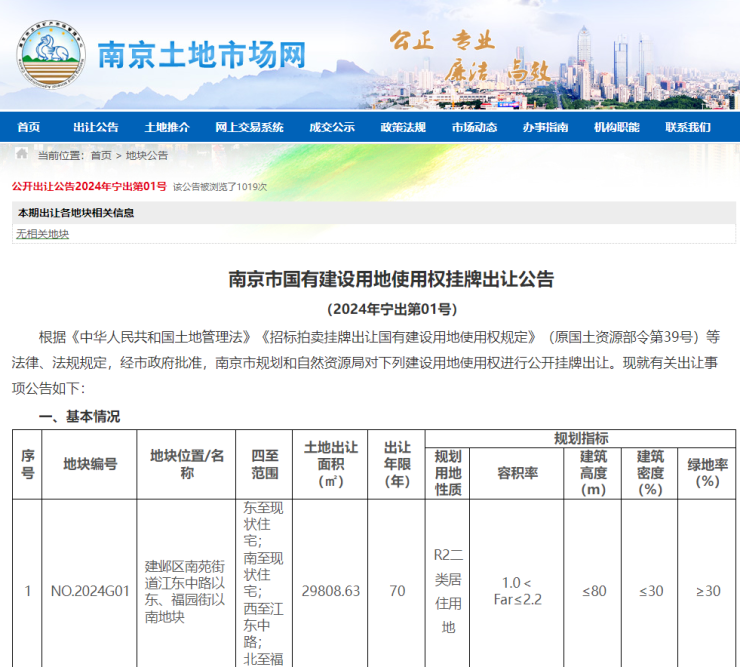Click the 本期出让各地块相关信息 section header
Viewport: 740px width, 667px height.
tap(75, 212)
